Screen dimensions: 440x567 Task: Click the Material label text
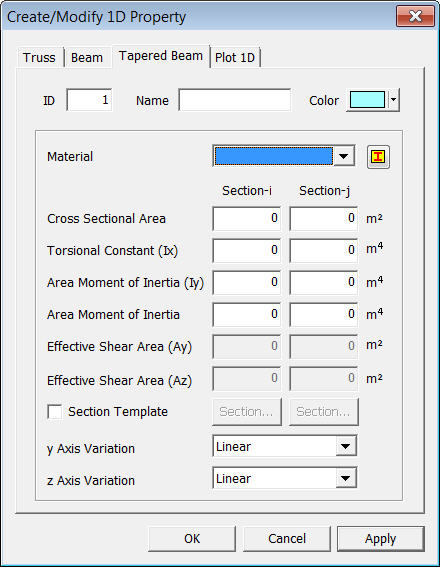(x=70, y=157)
